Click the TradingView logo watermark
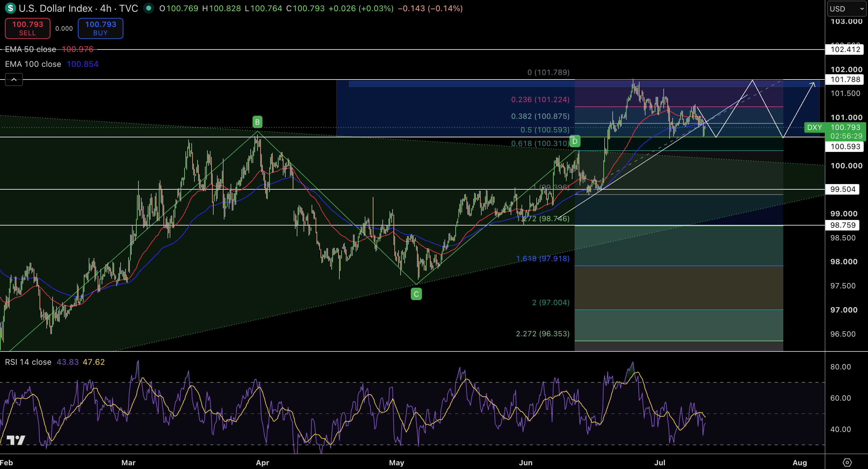The height and width of the screenshot is (469, 868). click(x=16, y=440)
